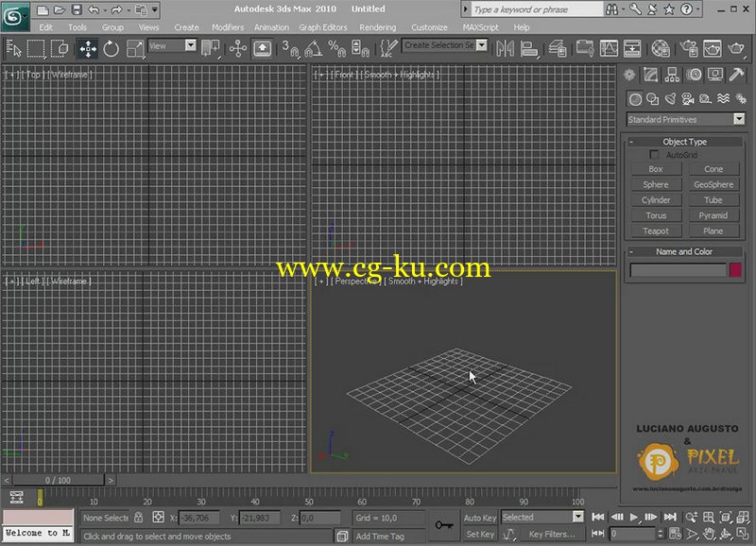Open the Edit menu
The image size is (756, 546).
coord(45,27)
